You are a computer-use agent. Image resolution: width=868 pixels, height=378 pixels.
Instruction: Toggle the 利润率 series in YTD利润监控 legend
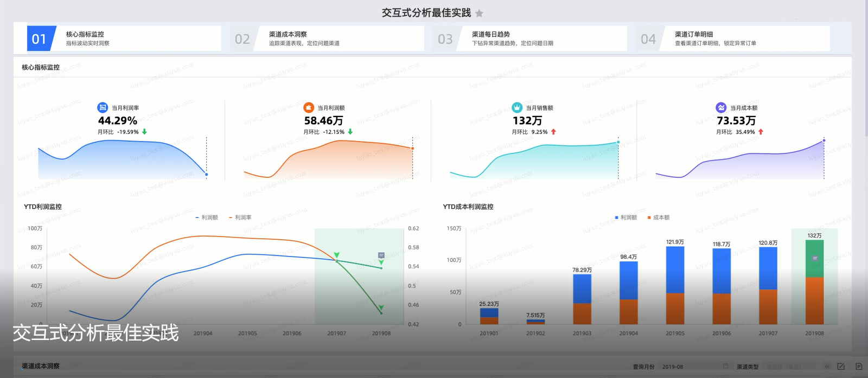click(240, 217)
